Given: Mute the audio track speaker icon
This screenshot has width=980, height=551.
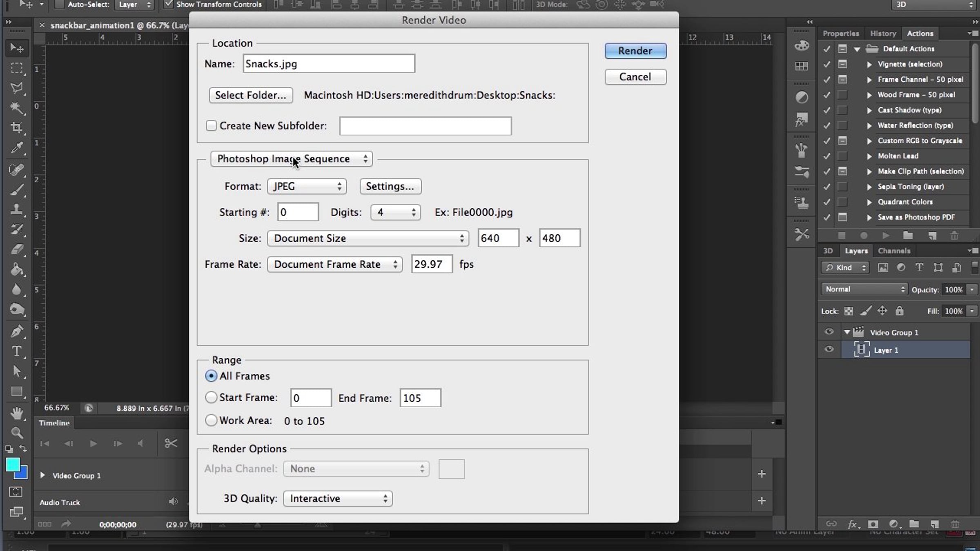Looking at the screenshot, I should tap(173, 502).
